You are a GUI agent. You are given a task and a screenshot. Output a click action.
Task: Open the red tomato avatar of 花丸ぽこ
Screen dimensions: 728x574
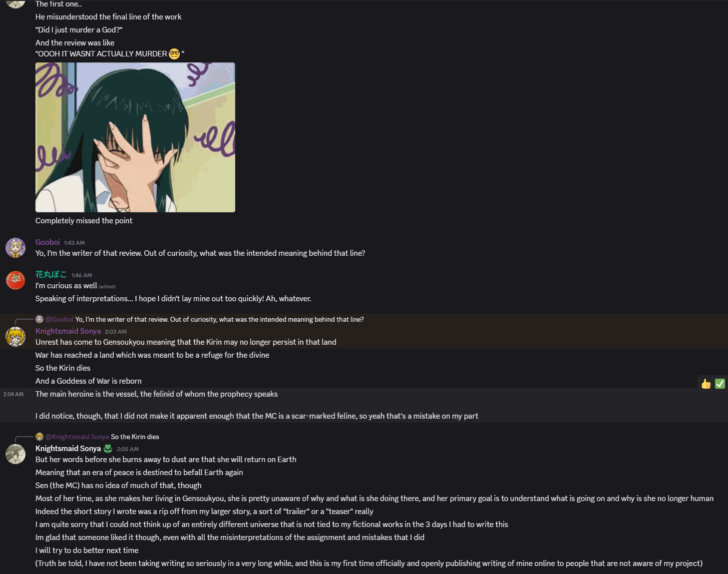15,280
